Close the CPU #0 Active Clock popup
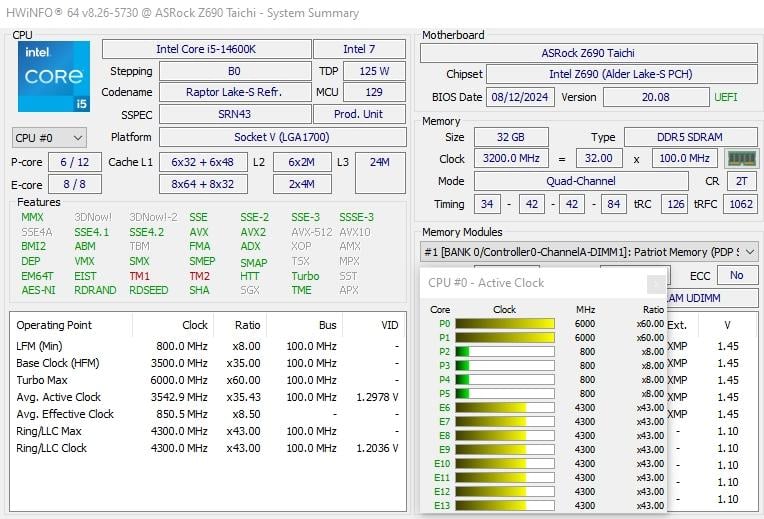The width and height of the screenshot is (764, 519). pos(655,283)
